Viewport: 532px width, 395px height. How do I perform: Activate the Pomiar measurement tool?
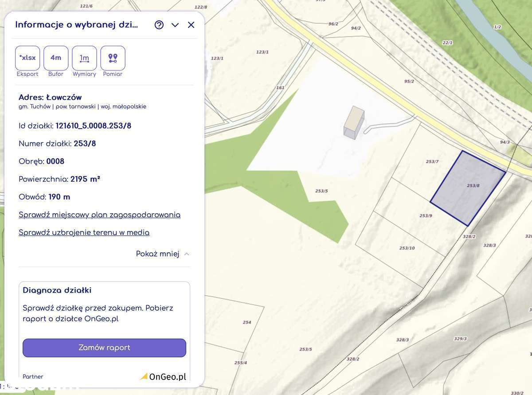[113, 58]
